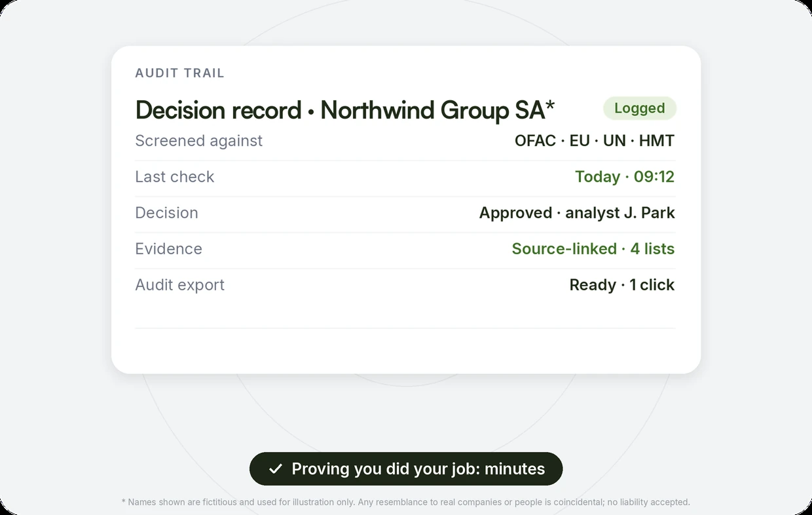Click the word minutes in the dark pill
812x515 pixels.
pos(515,469)
